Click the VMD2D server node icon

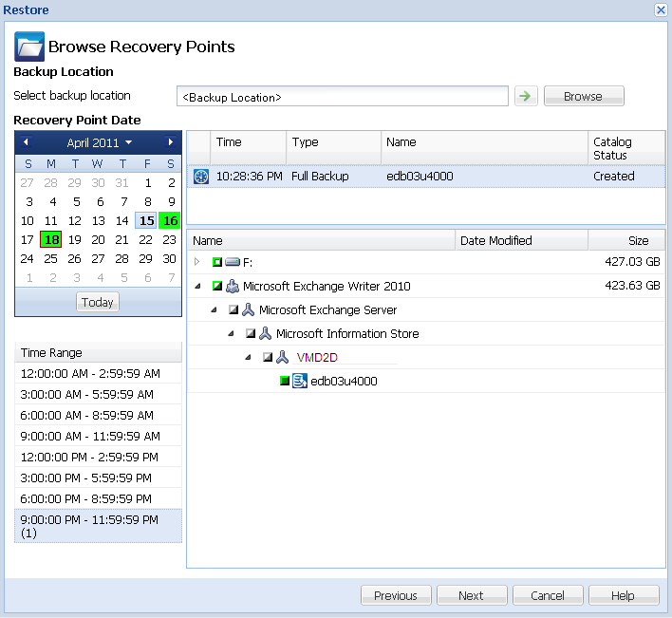coord(282,357)
